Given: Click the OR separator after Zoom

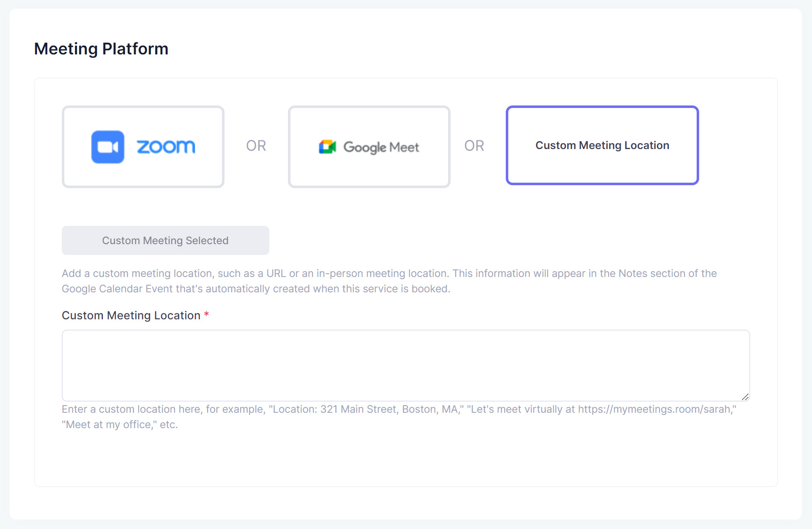Looking at the screenshot, I should tap(256, 146).
